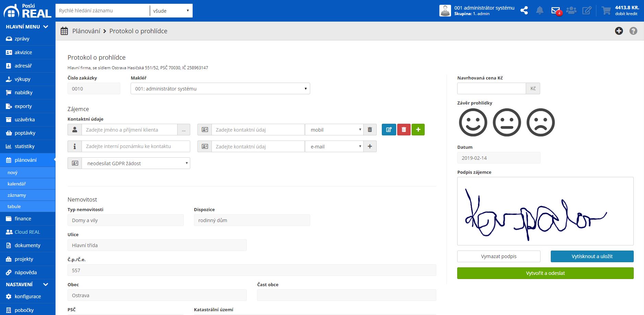Click the green add client button

tap(418, 130)
